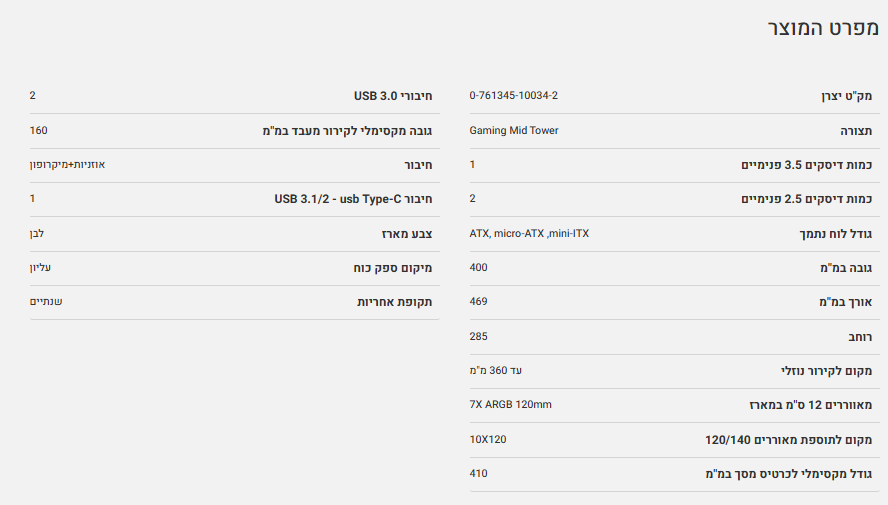Select the warranty period value 'שנתיים'
The height and width of the screenshot is (505, 888).
click(x=46, y=301)
